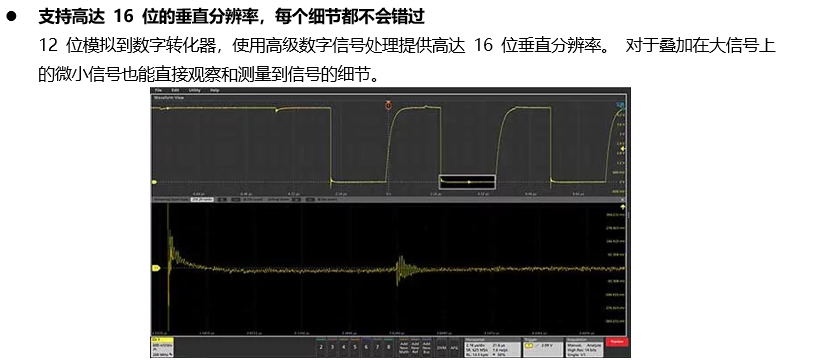Click the red Stopped run button
The image size is (826, 361).
617,342
